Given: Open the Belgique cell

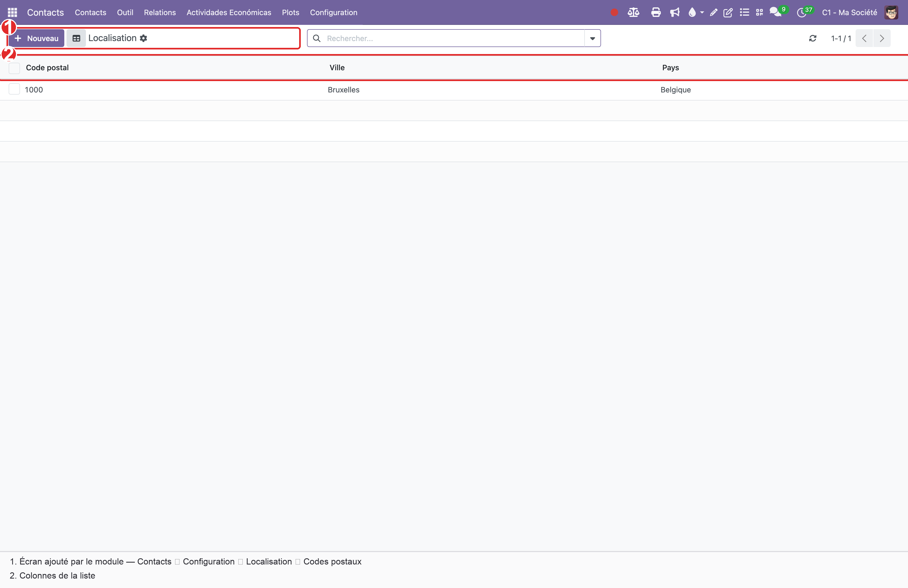Looking at the screenshot, I should coord(676,90).
